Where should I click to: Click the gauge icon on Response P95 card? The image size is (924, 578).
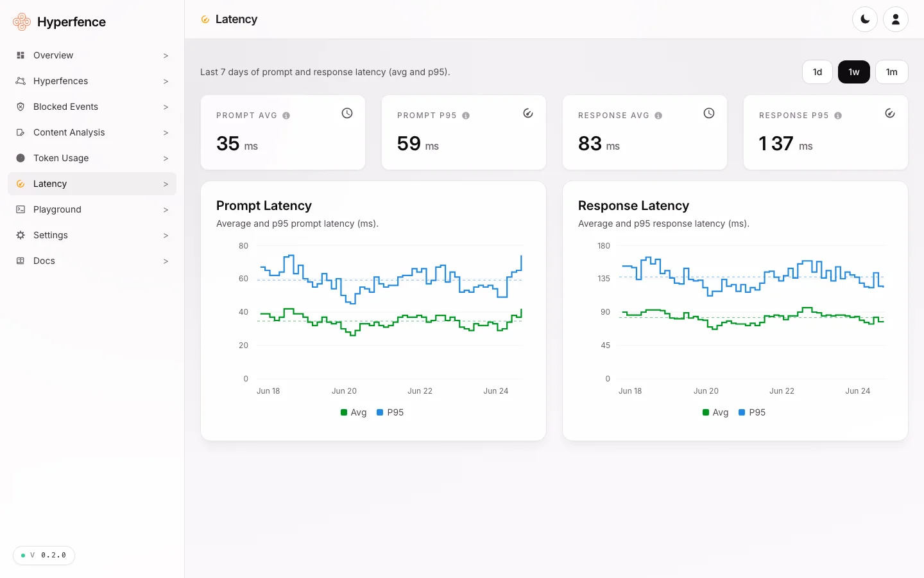click(x=890, y=113)
